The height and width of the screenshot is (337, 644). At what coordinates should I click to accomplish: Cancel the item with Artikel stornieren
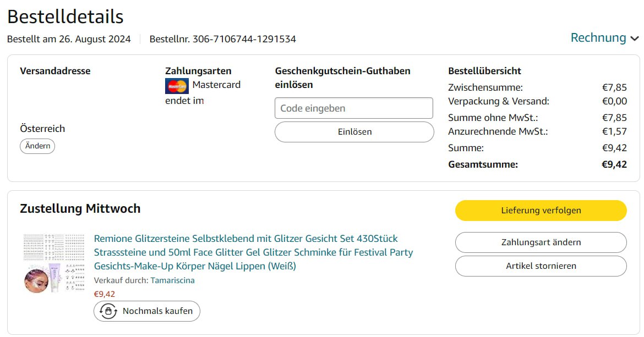click(541, 266)
